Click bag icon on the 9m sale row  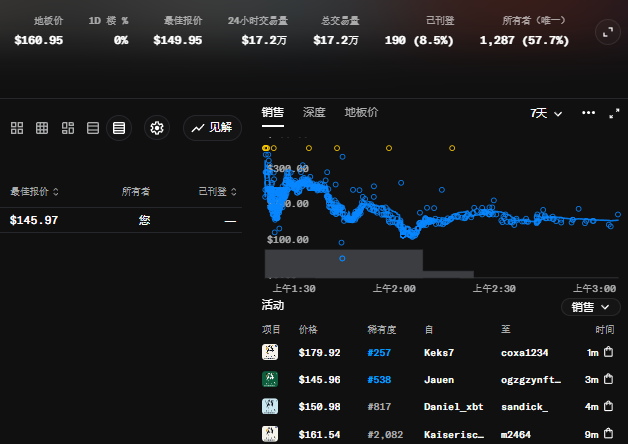point(608,434)
